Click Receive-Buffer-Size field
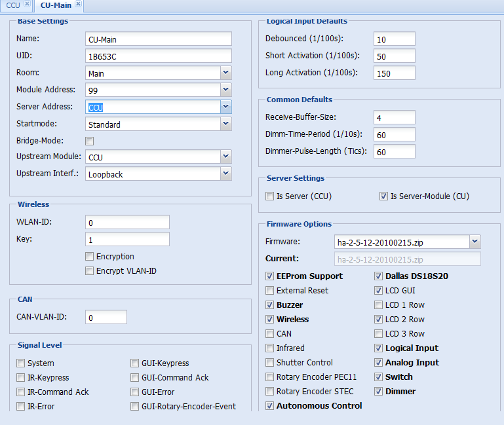 tap(395, 117)
